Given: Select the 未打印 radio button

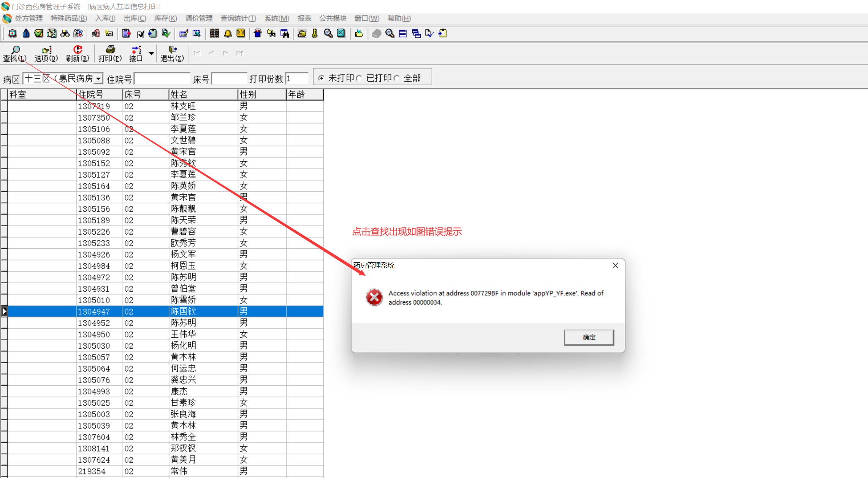Looking at the screenshot, I should [322, 78].
